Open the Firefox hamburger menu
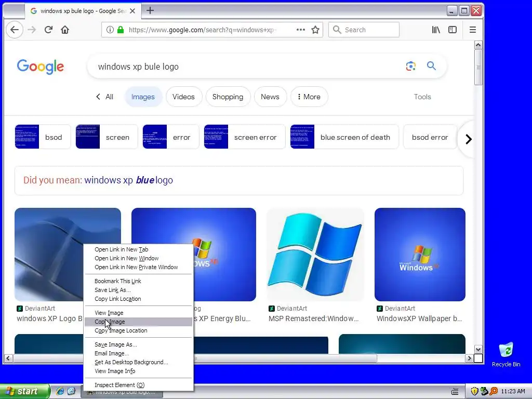 coord(473,30)
